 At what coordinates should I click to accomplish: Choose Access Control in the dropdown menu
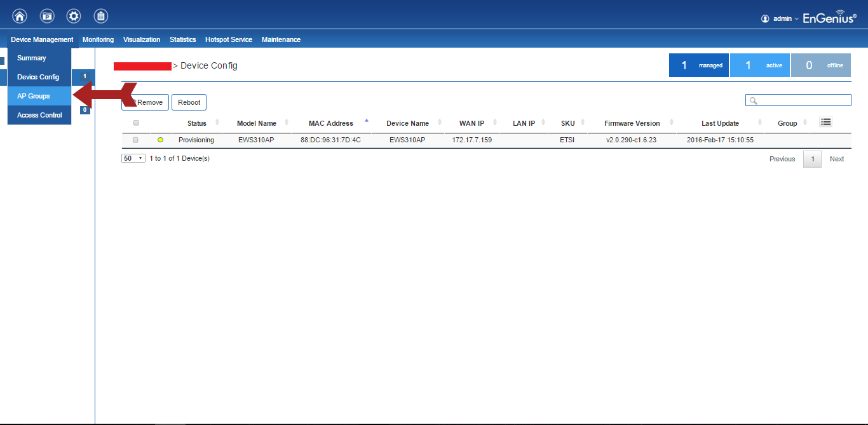pyautogui.click(x=39, y=115)
